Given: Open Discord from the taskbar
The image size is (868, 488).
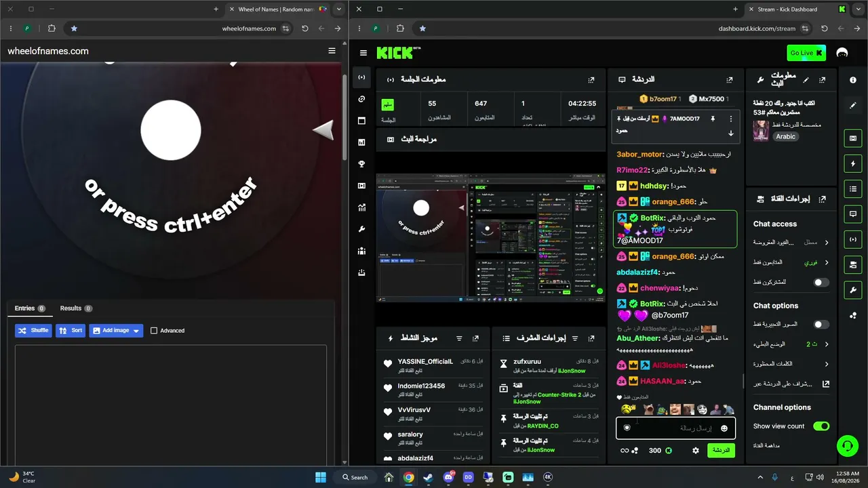Looking at the screenshot, I should click(448, 477).
